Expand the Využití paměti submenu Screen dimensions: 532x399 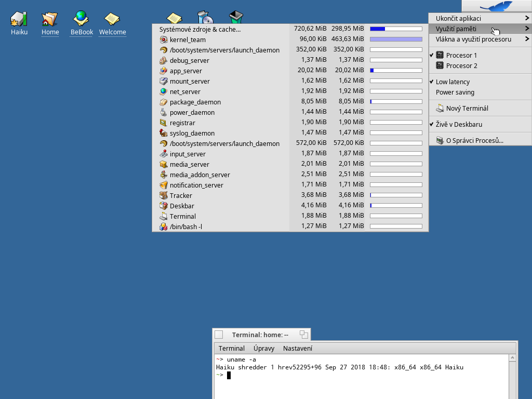(x=480, y=29)
